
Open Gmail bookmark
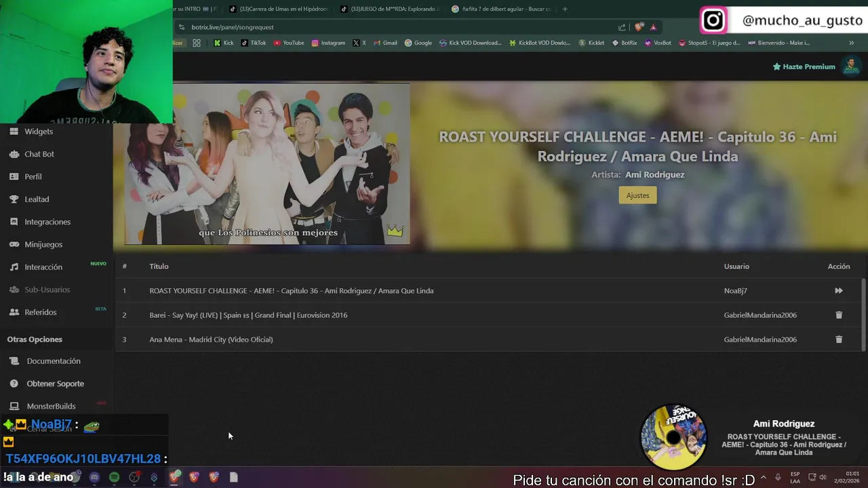385,43
